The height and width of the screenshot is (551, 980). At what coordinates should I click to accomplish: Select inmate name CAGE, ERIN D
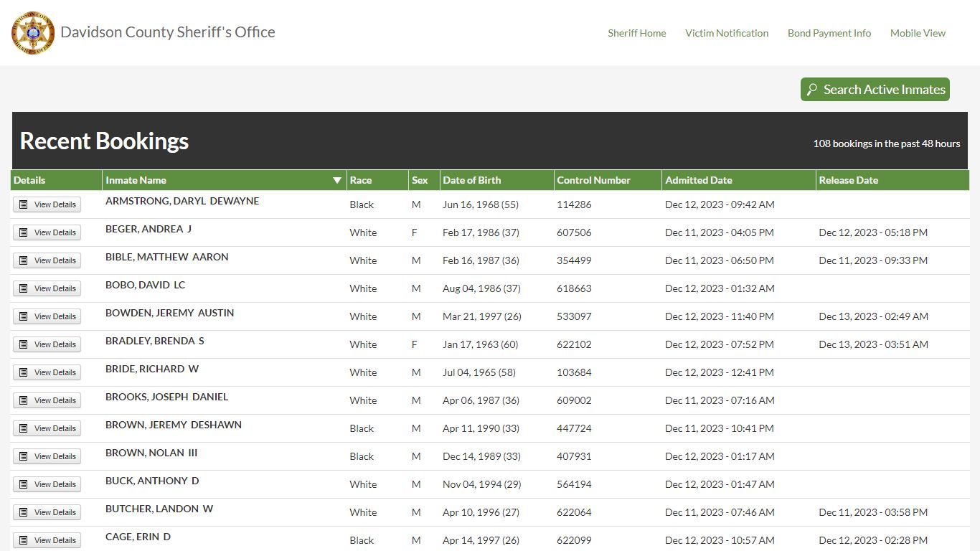click(x=138, y=537)
